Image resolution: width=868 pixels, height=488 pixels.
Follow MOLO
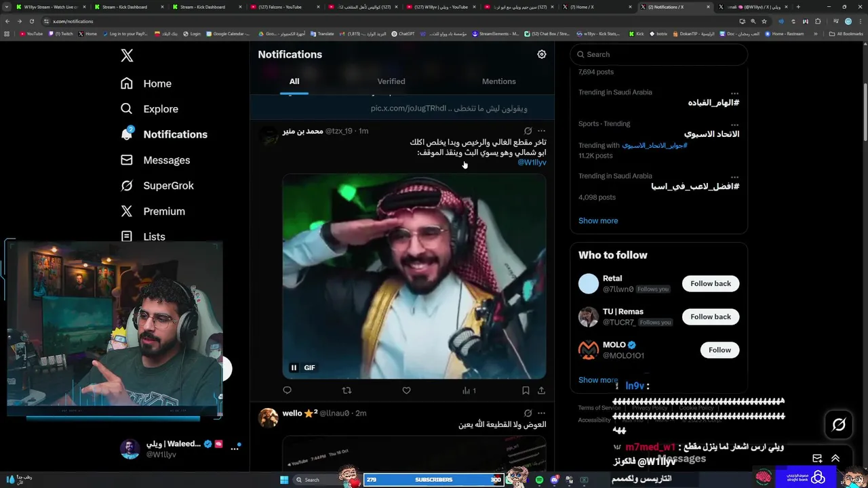tap(719, 350)
